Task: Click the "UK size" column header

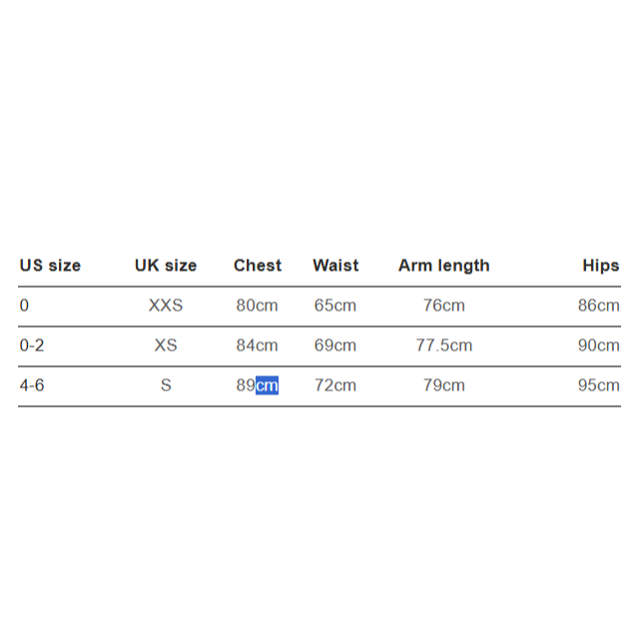Action: [166, 266]
